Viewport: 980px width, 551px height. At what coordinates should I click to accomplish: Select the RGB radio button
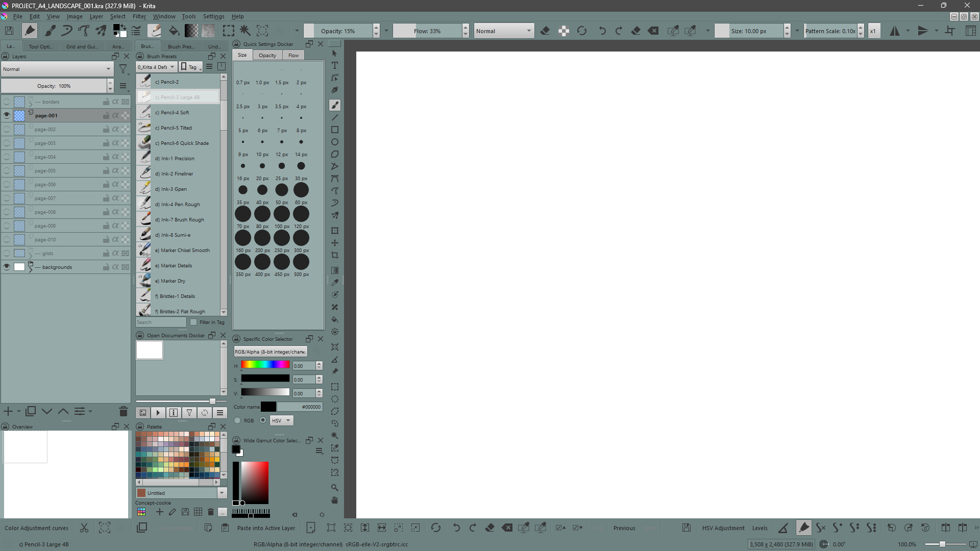pyautogui.click(x=237, y=420)
